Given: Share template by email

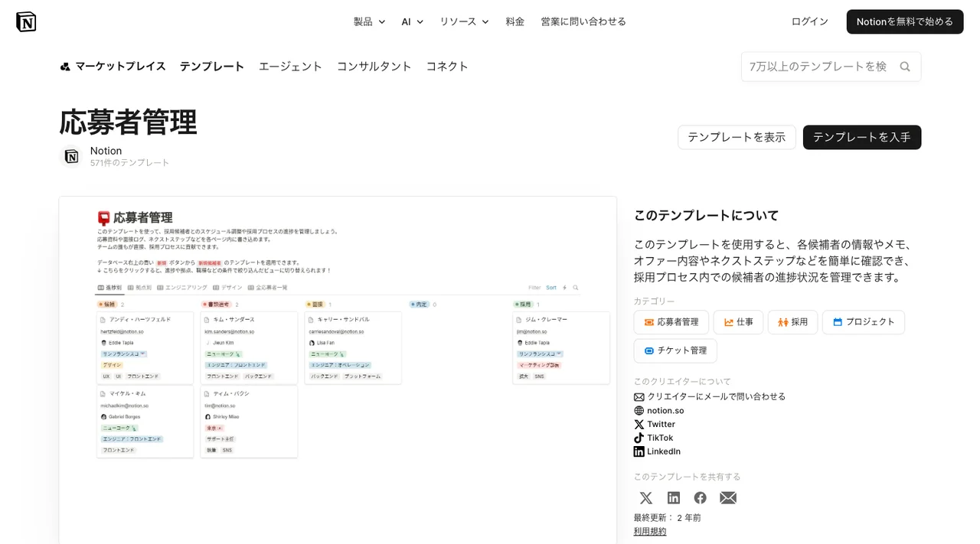Looking at the screenshot, I should coord(728,498).
